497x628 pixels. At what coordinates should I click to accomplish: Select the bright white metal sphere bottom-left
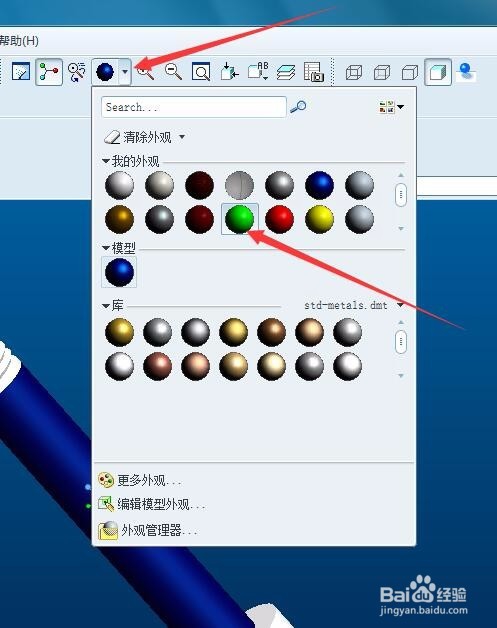pos(119,366)
